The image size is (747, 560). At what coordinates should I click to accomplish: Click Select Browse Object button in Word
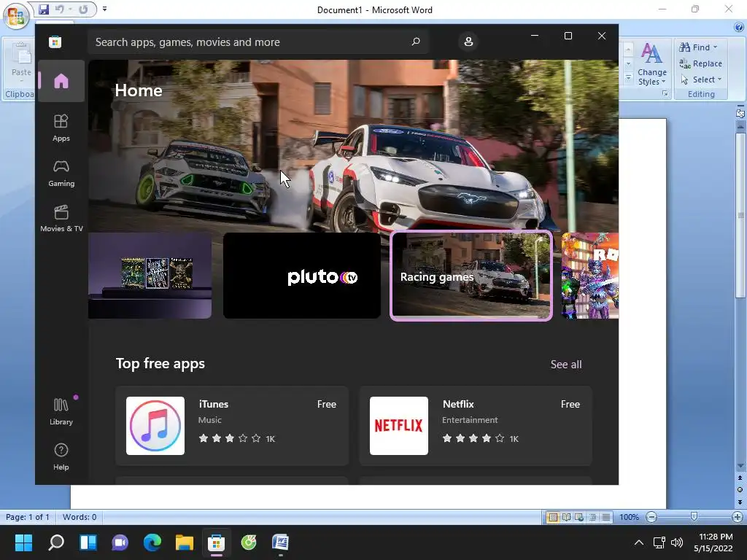(x=740, y=489)
